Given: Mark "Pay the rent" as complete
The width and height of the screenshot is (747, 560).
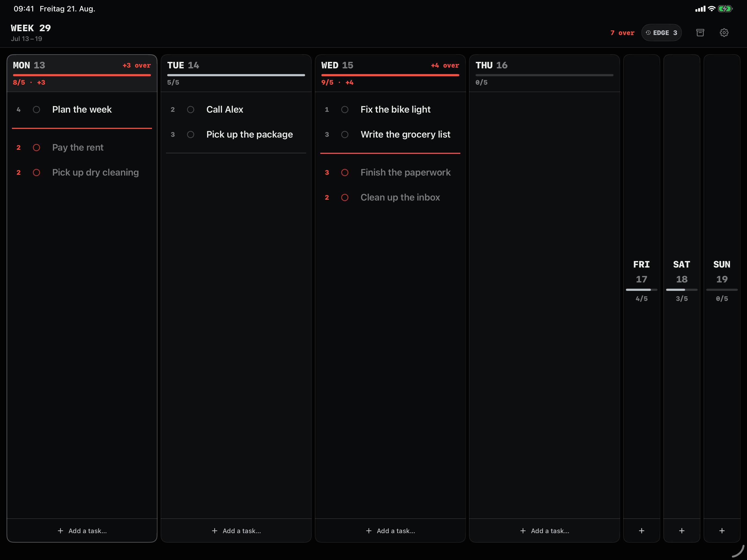Looking at the screenshot, I should pos(36,148).
